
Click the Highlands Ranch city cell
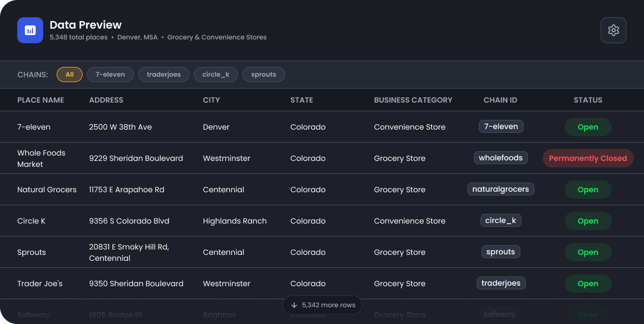coord(235,221)
